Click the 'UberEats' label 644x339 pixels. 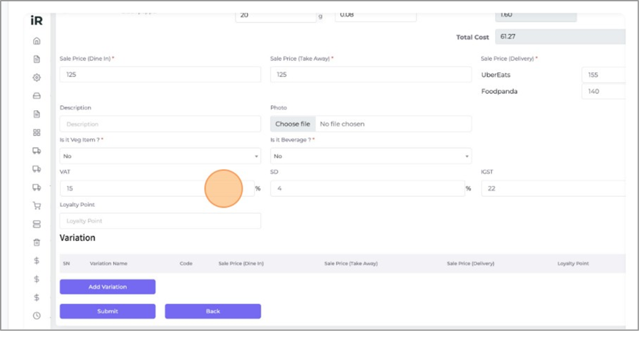[496, 75]
